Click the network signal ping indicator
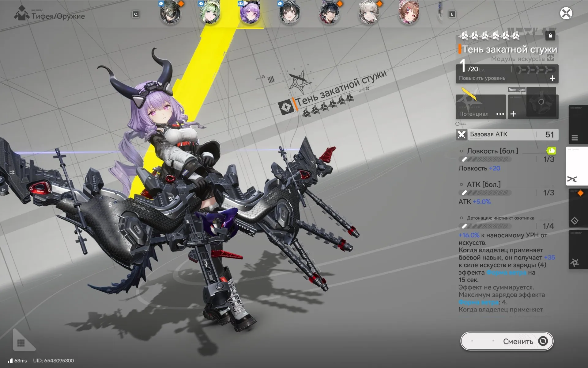 pyautogui.click(x=10, y=361)
